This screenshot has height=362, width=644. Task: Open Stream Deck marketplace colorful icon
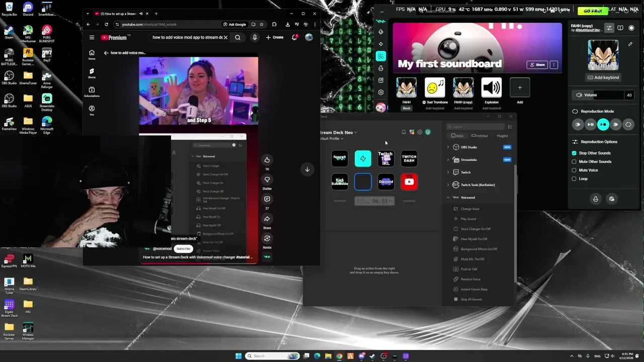(x=412, y=132)
